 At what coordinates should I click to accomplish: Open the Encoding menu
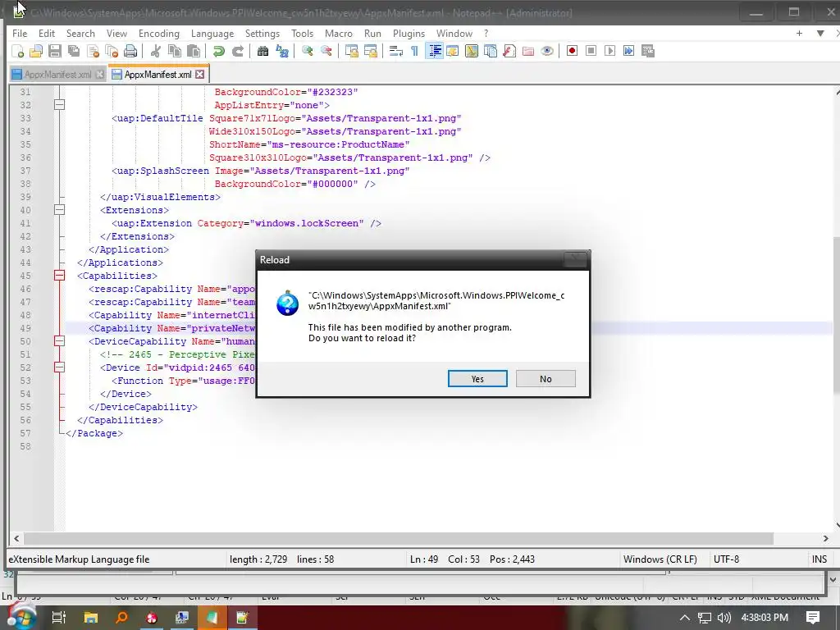pyautogui.click(x=159, y=33)
